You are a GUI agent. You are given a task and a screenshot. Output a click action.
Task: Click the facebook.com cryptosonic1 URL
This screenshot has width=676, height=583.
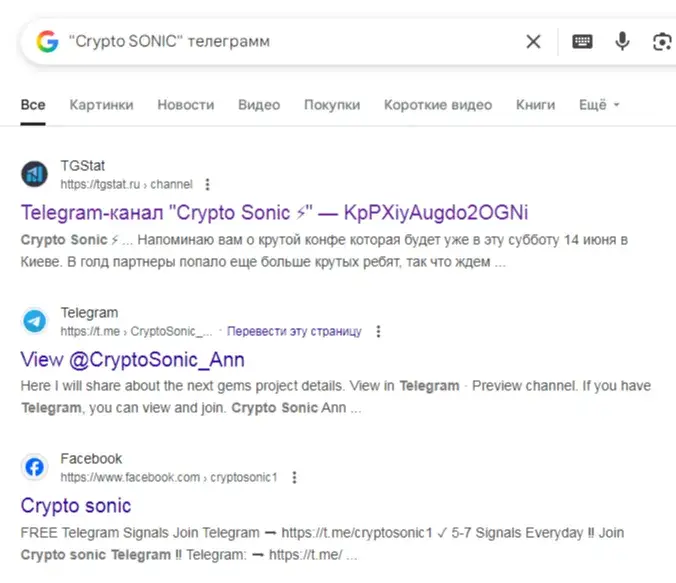coord(169,477)
